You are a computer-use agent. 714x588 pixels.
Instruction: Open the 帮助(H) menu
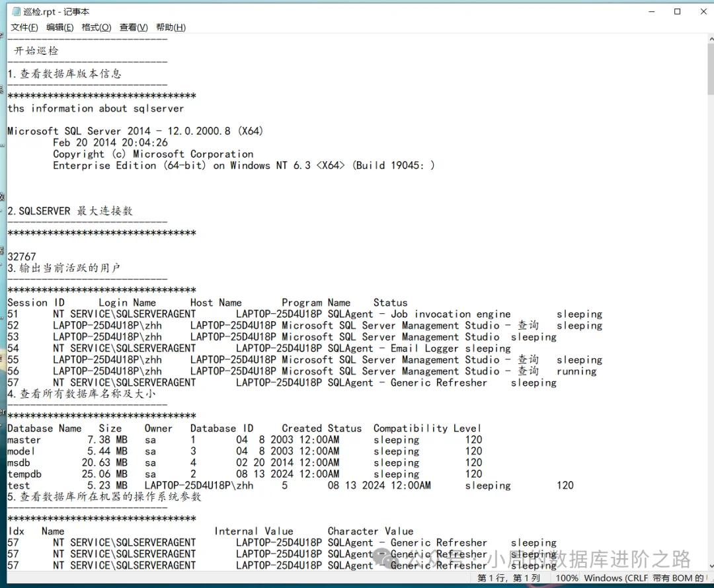point(171,27)
